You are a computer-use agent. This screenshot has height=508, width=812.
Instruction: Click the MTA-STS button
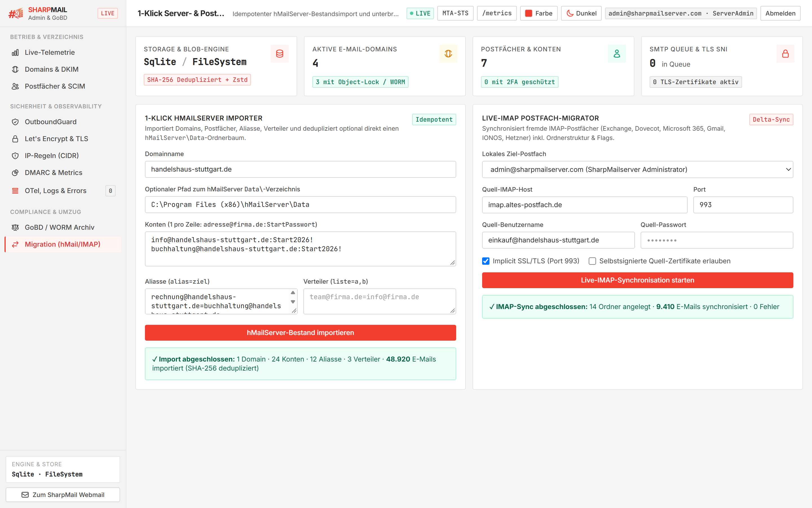455,14
